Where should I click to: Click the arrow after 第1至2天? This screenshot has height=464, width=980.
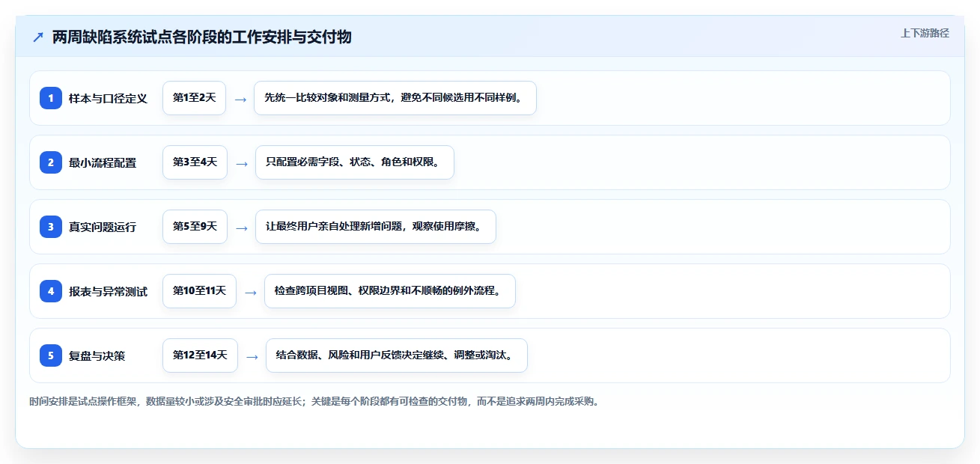240,99
